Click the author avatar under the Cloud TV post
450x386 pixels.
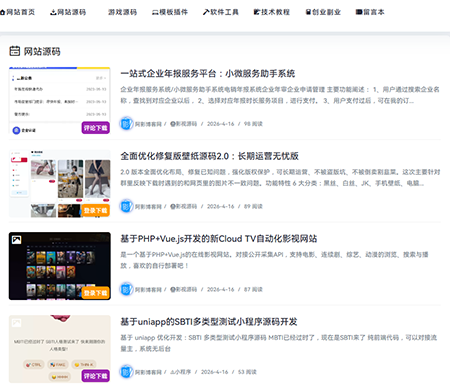[x=126, y=289]
